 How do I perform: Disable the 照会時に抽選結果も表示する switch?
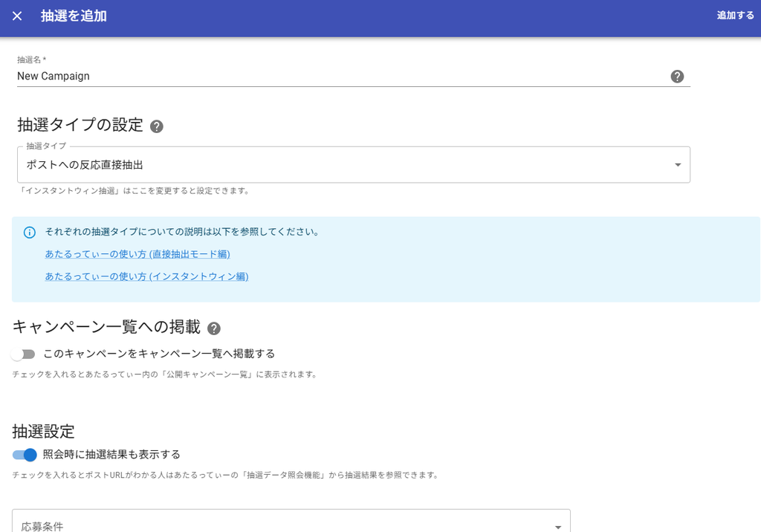[25, 455]
